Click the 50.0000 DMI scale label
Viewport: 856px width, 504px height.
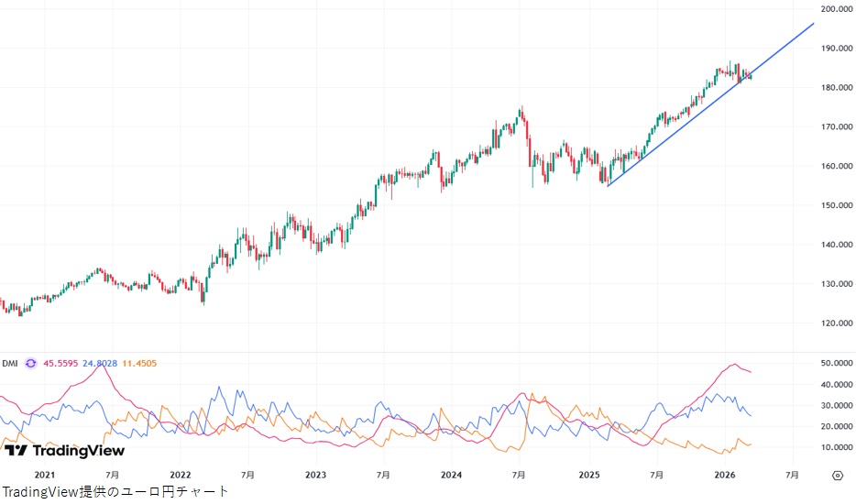838,363
